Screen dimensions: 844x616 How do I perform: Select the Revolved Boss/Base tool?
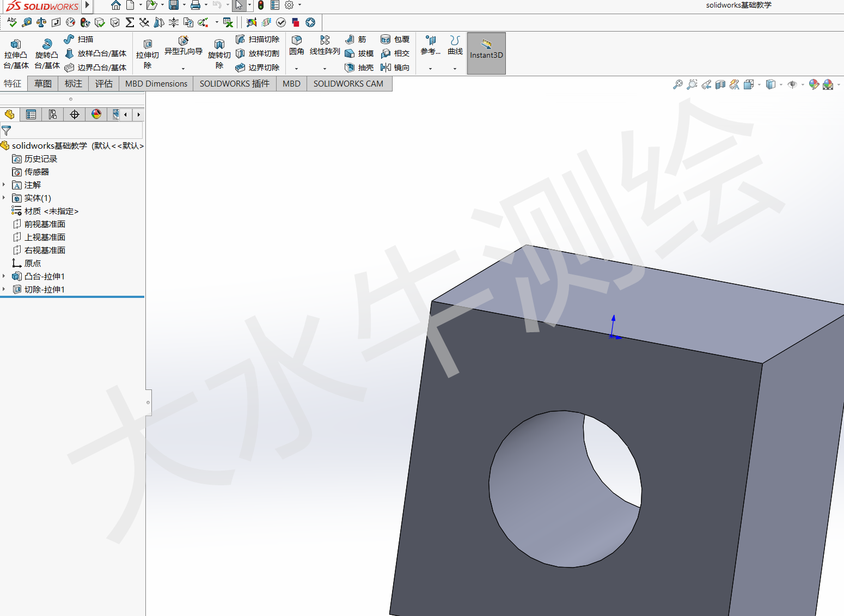click(x=46, y=53)
